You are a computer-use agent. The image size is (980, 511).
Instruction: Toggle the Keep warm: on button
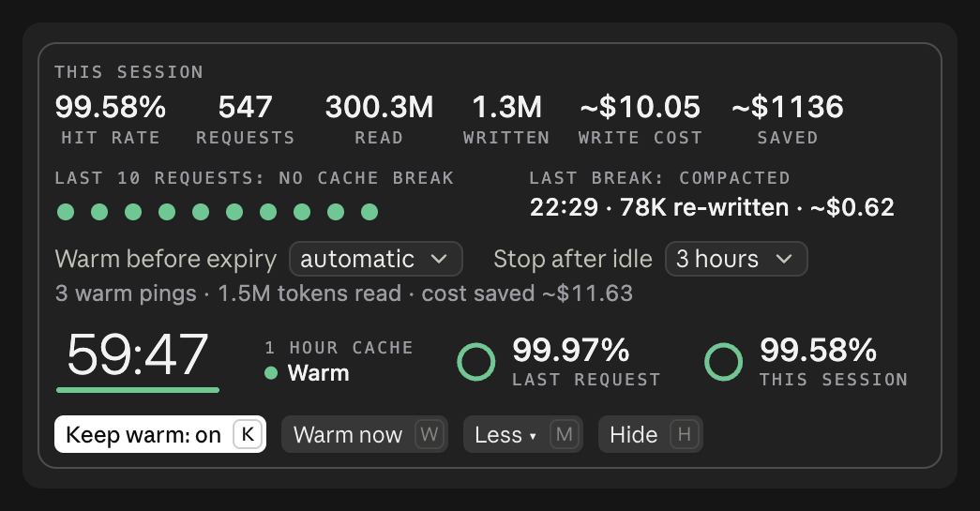(160, 434)
